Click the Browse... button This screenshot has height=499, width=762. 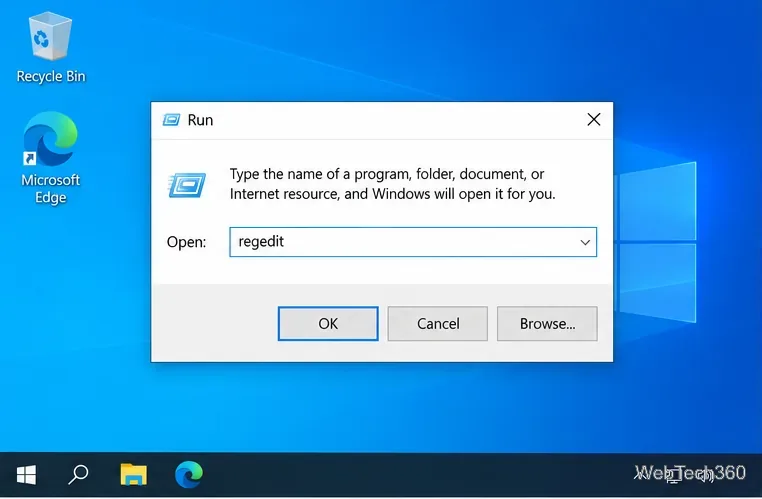(547, 324)
